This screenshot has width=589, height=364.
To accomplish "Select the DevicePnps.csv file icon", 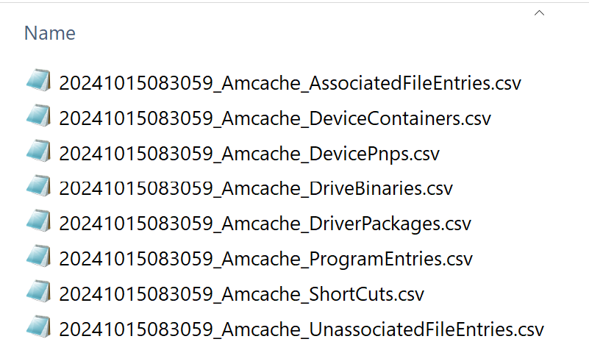I will (38, 151).
